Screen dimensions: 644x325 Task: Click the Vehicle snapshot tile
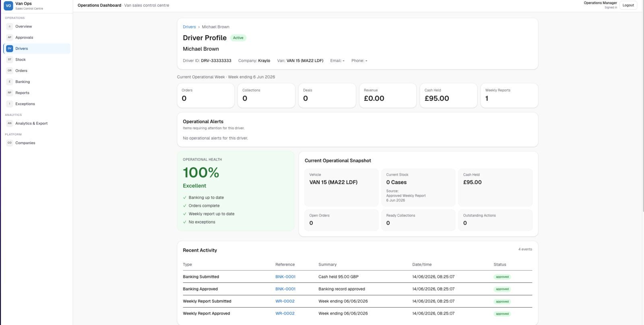pos(341,188)
